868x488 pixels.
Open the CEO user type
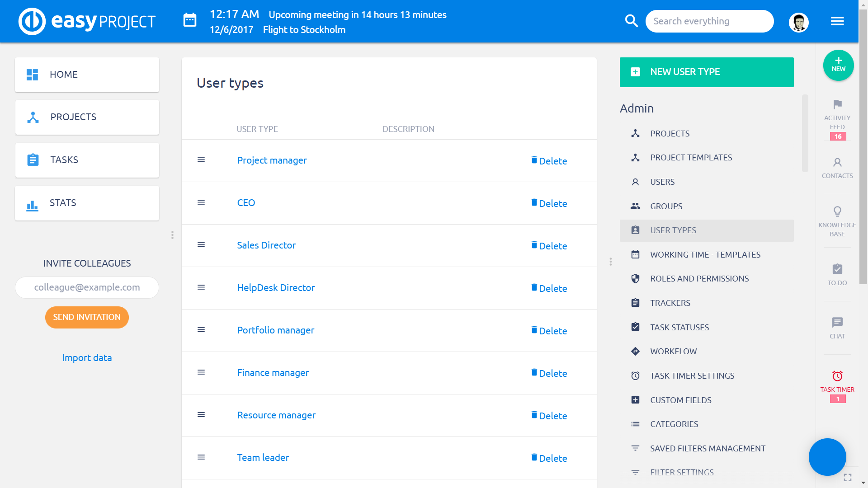coord(246,203)
